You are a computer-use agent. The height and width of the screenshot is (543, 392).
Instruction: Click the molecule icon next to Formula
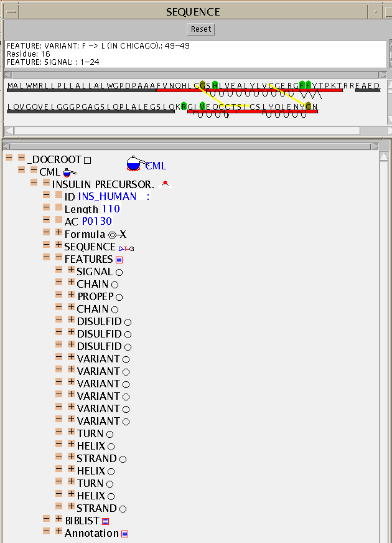point(117,235)
